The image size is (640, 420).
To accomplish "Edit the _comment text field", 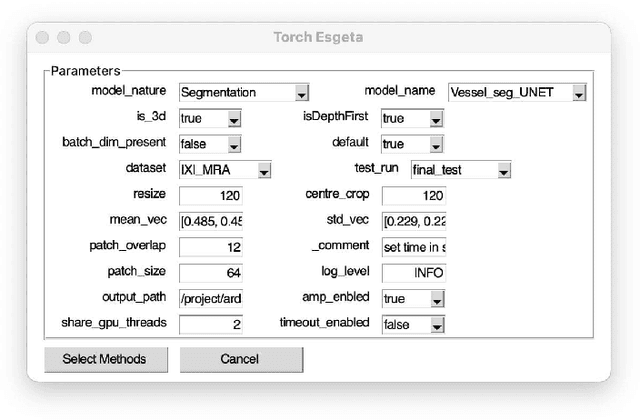I will click(x=413, y=247).
